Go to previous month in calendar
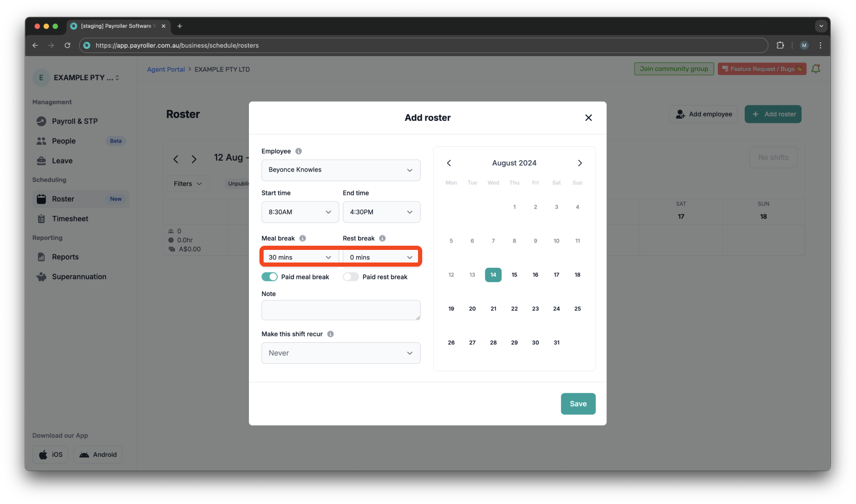Screen dimensions: 856x504 449,163
